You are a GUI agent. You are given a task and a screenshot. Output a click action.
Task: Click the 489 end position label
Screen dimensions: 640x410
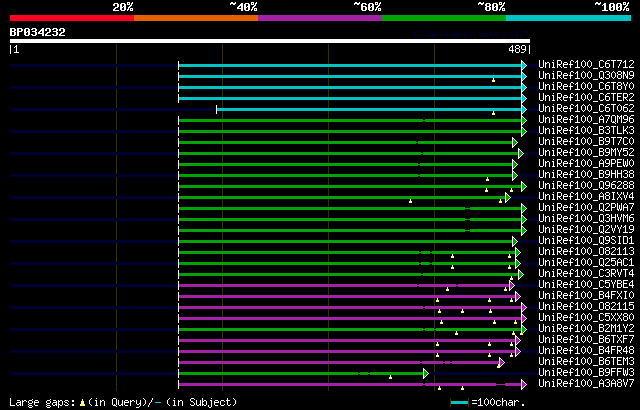pos(517,50)
